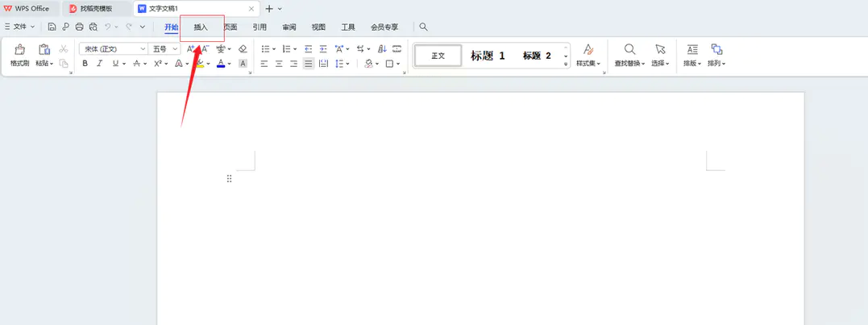Click the Style Set (样式集) icon
Viewport: 868px width, 325px height.
click(588, 50)
